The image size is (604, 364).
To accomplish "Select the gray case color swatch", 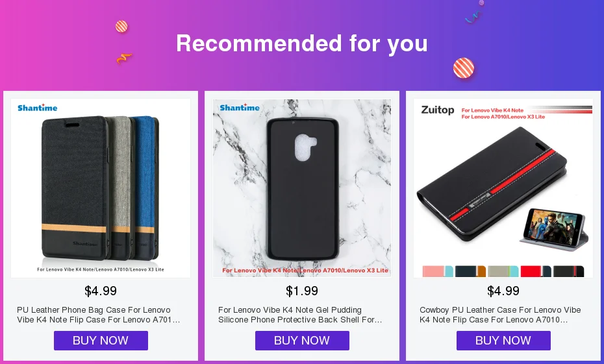I will click(x=503, y=271).
